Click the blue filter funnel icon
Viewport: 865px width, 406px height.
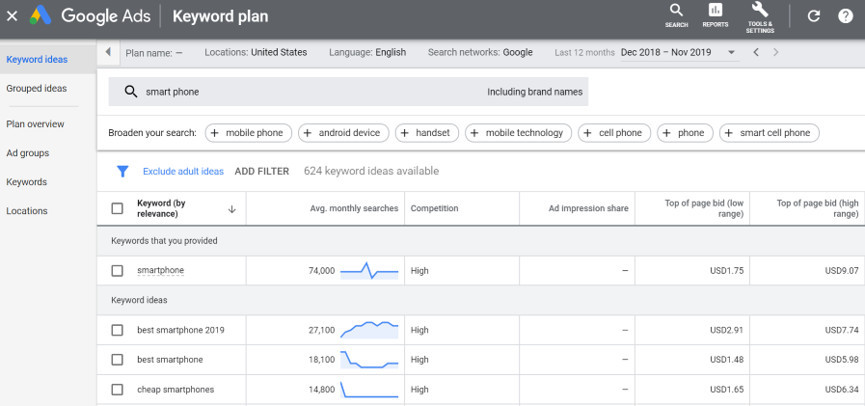point(122,171)
